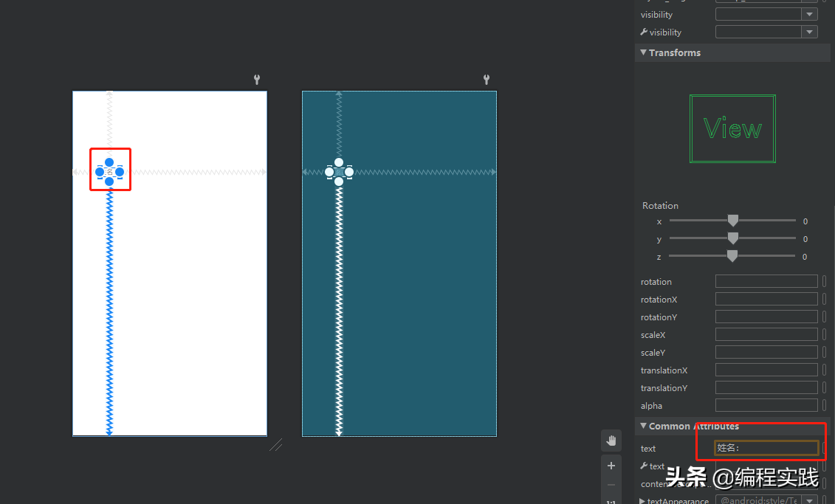Open the wrench menu above the design surface
This screenshot has height=504, width=835.
point(257,80)
